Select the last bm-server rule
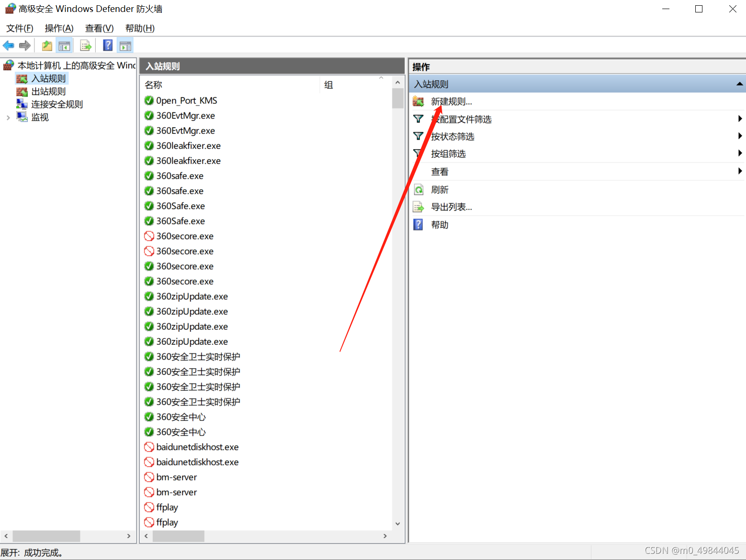This screenshot has width=746, height=560. [x=177, y=492]
